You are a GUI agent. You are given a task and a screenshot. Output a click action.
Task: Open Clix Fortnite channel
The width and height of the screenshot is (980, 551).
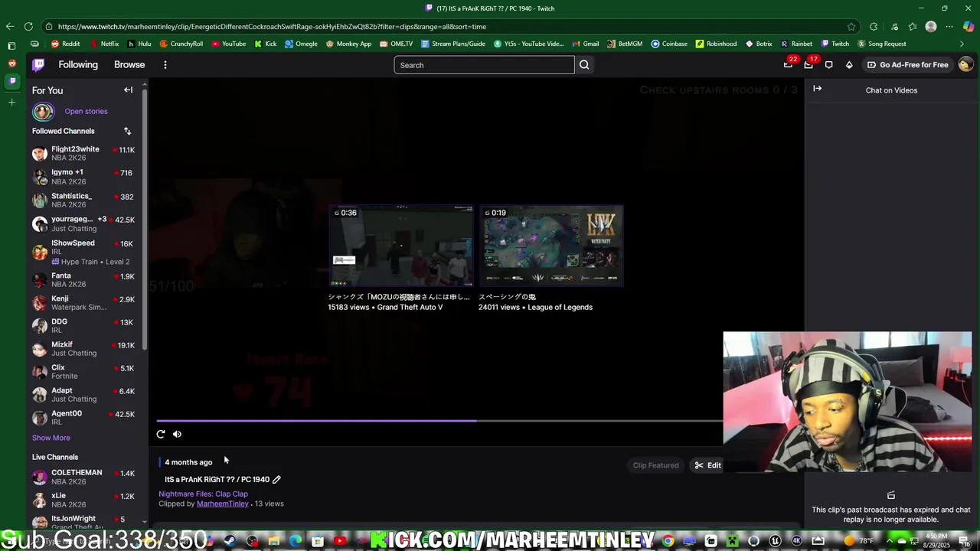[84, 371]
